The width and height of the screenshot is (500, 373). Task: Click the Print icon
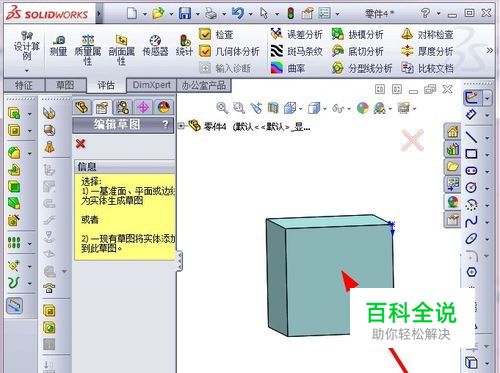pos(211,13)
